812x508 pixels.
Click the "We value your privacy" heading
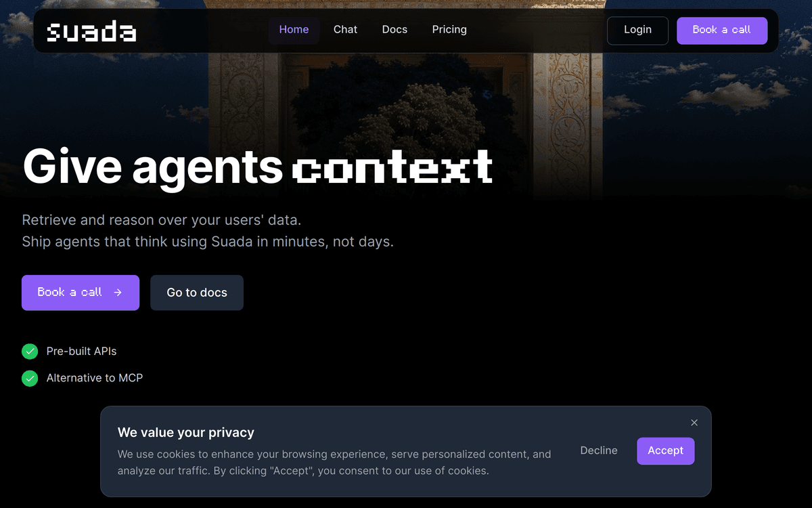coord(186,433)
